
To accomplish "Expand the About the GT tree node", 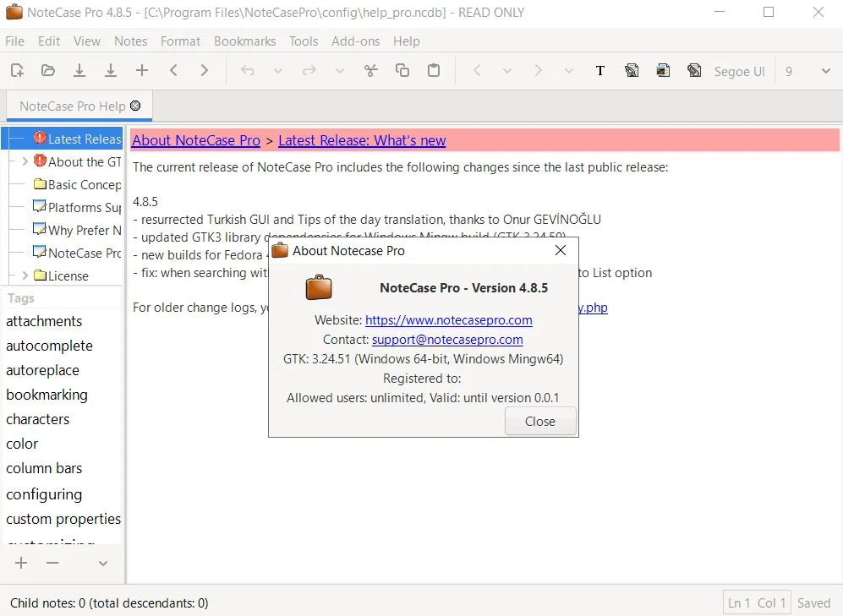I will coord(25,161).
